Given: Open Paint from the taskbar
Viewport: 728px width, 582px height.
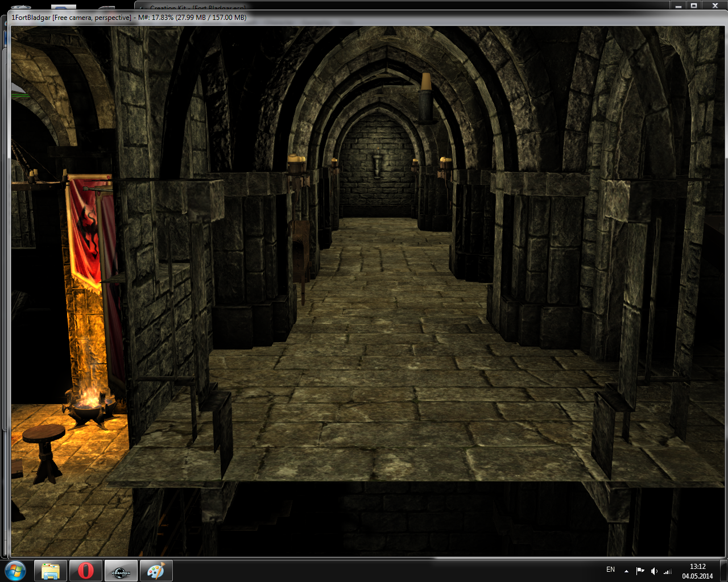Looking at the screenshot, I should click(x=156, y=571).
